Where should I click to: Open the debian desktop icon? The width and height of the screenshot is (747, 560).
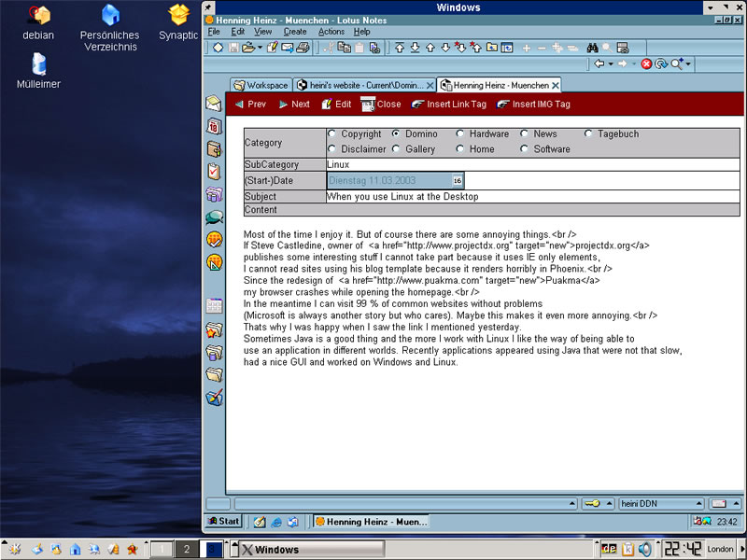[38, 21]
